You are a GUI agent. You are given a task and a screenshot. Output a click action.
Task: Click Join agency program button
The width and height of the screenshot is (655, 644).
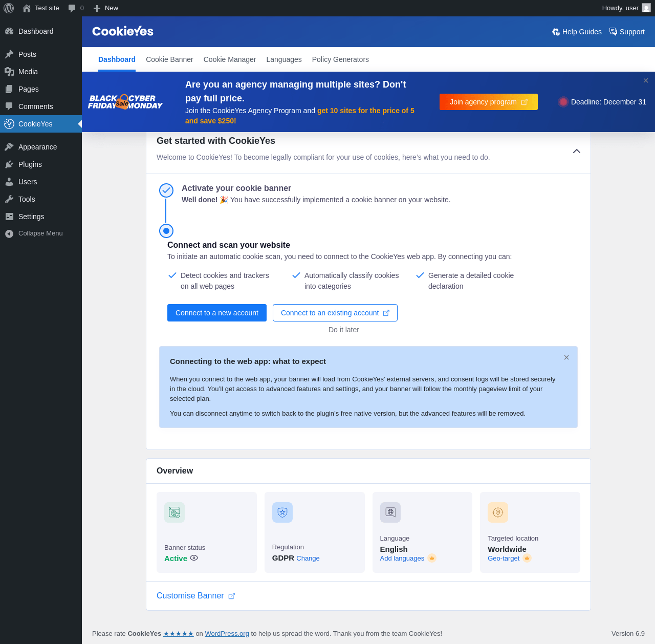pos(489,102)
